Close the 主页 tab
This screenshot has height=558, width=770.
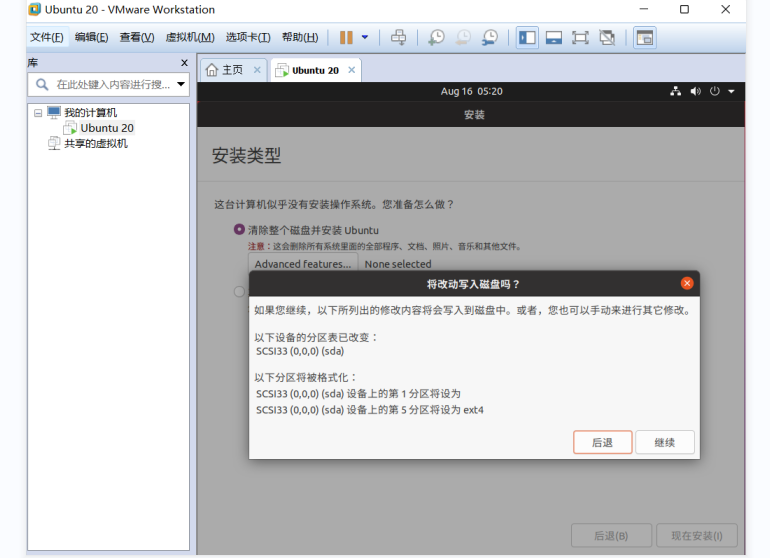coord(257,70)
